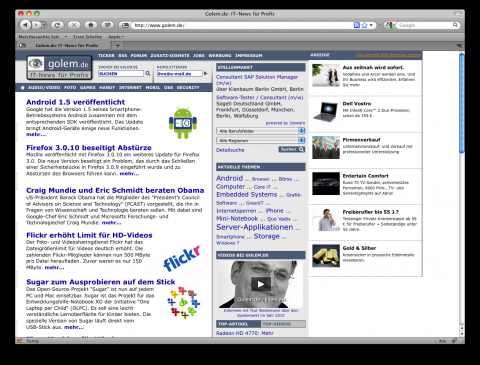
Task: Open Flickr erhöht Limit für HD-Videos article
Action: (89, 235)
